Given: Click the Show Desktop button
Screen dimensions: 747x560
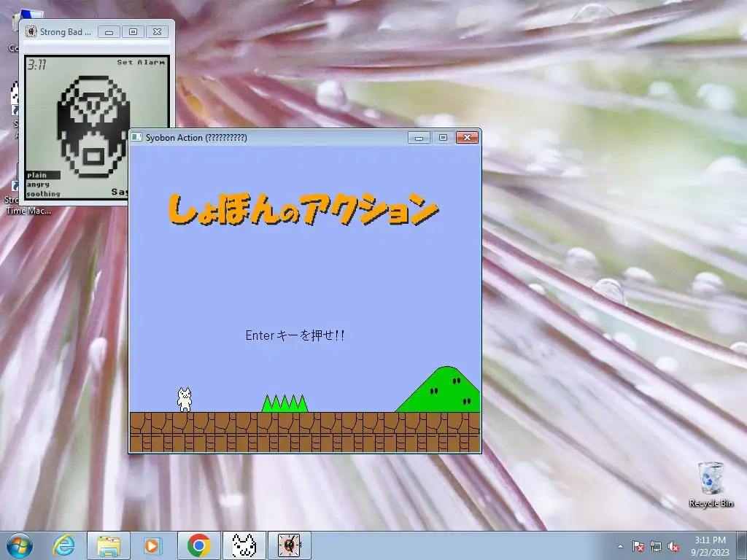Looking at the screenshot, I should (742, 545).
